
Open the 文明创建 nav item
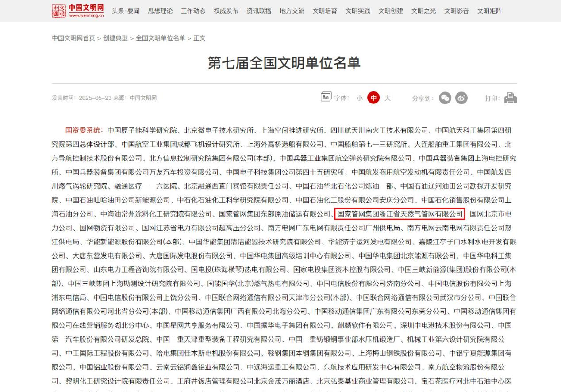(391, 11)
